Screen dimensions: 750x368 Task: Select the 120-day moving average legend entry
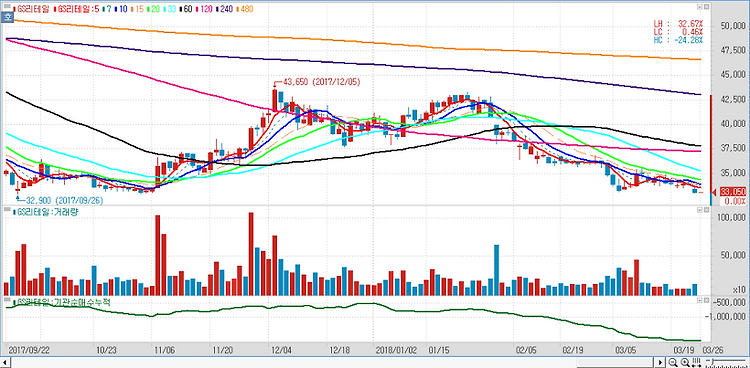(204, 9)
